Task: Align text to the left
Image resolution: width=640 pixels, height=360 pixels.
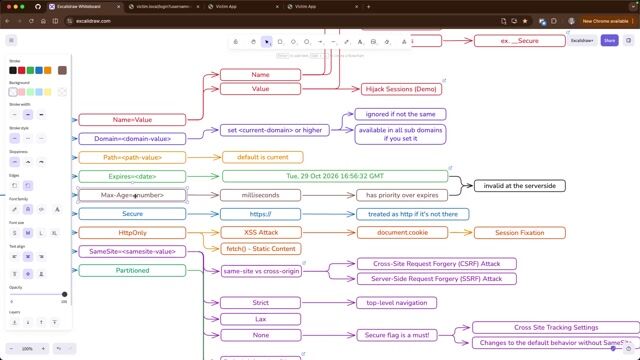Action: pyautogui.click(x=14, y=257)
